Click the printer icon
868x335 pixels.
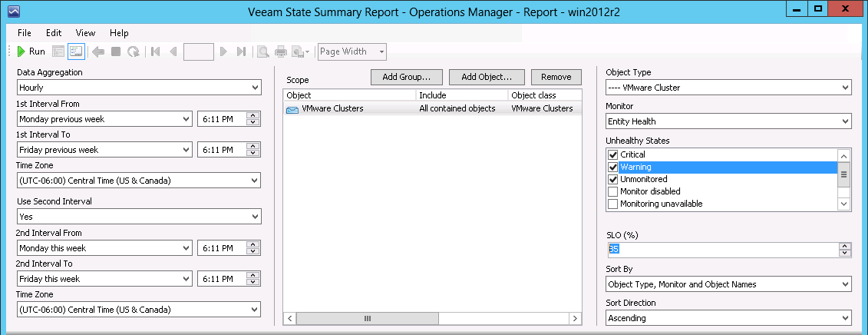click(281, 51)
